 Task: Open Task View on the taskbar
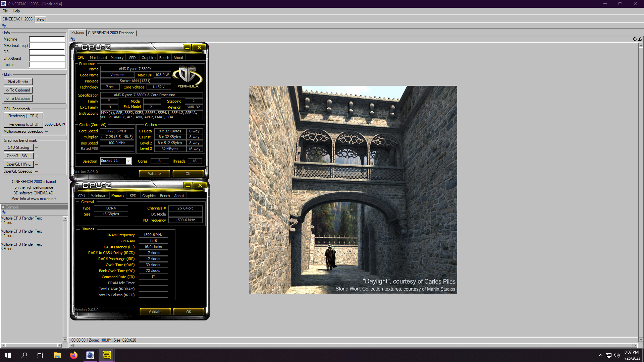pyautogui.click(x=40, y=355)
